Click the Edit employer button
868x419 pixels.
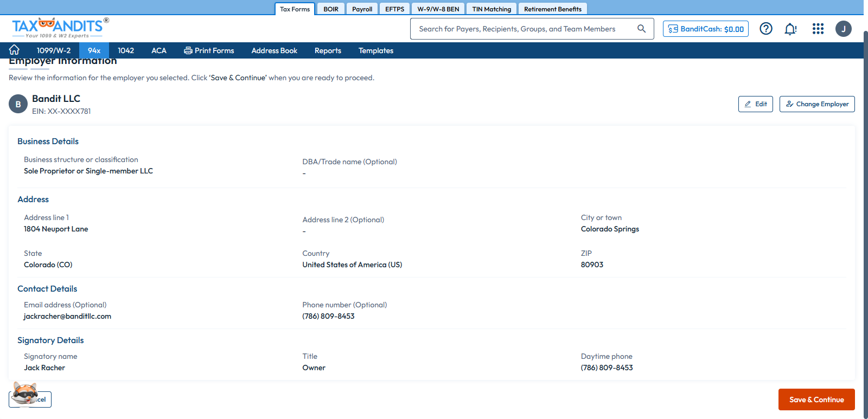755,104
